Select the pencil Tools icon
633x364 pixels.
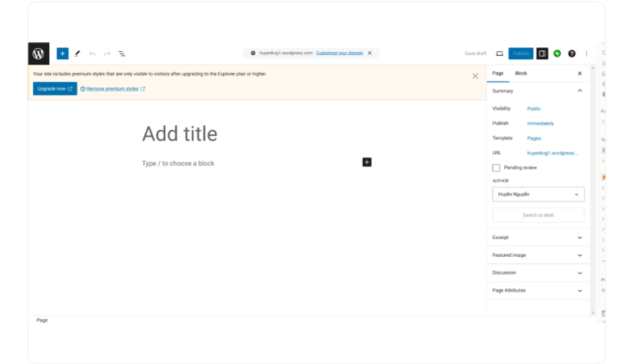coord(77,53)
